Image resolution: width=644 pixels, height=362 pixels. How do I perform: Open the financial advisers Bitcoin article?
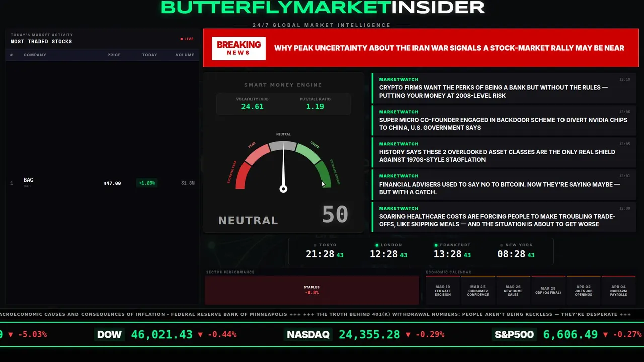504,184
